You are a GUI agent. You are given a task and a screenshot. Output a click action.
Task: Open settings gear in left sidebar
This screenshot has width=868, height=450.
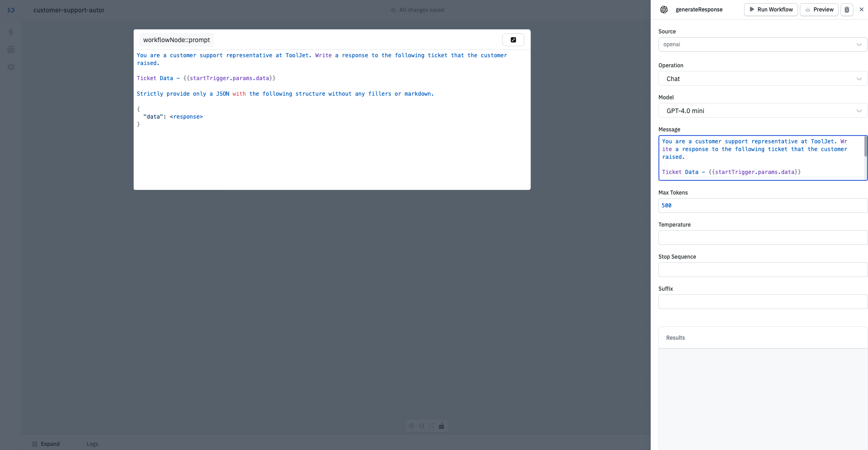tap(11, 67)
